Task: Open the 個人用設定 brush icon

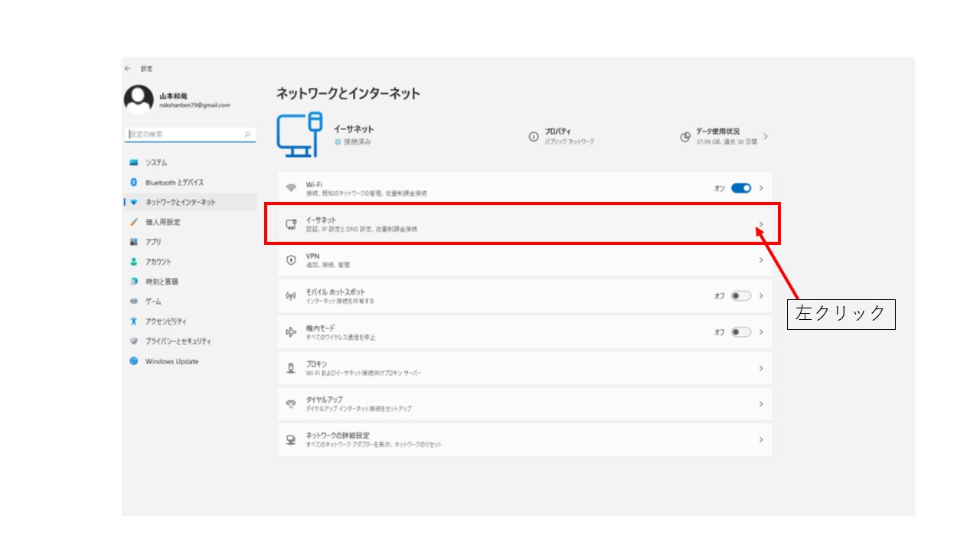Action: click(x=134, y=222)
